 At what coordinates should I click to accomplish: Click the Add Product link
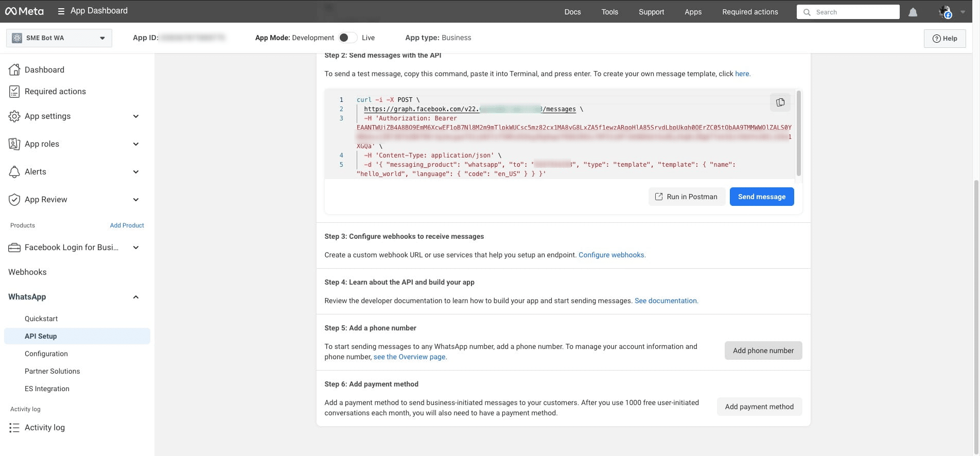[x=127, y=225]
